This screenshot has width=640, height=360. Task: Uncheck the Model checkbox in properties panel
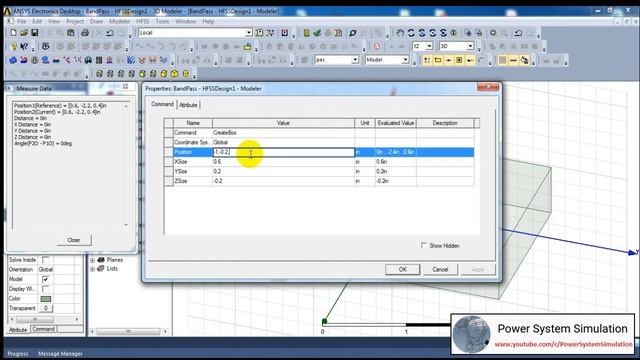click(46, 279)
